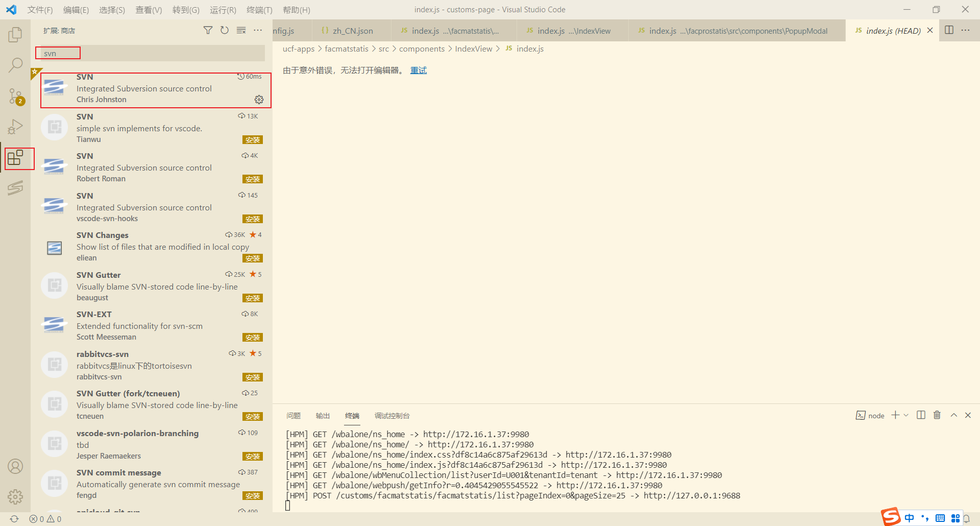980x526 pixels.
Task: Select components in the breadcrumb
Action: (x=422, y=49)
